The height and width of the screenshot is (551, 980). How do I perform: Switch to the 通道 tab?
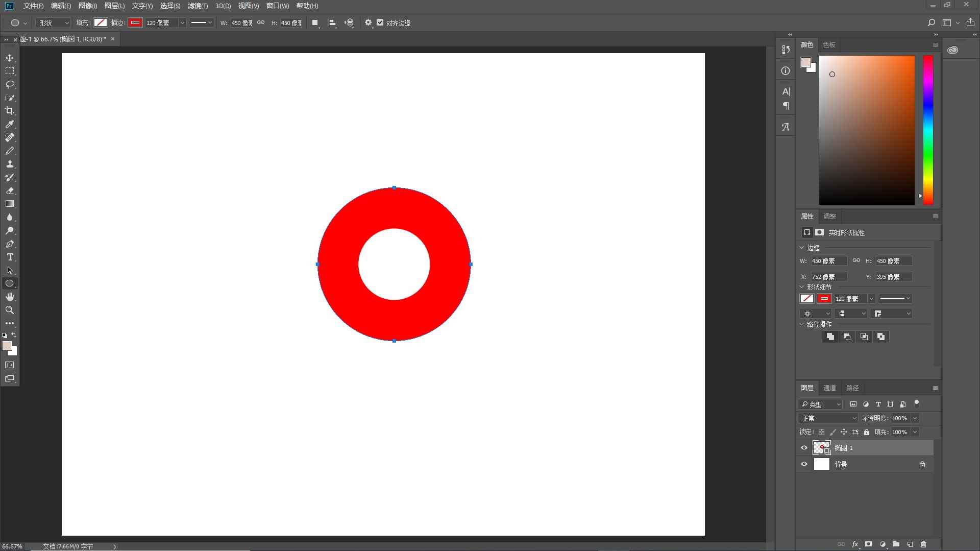(x=829, y=388)
